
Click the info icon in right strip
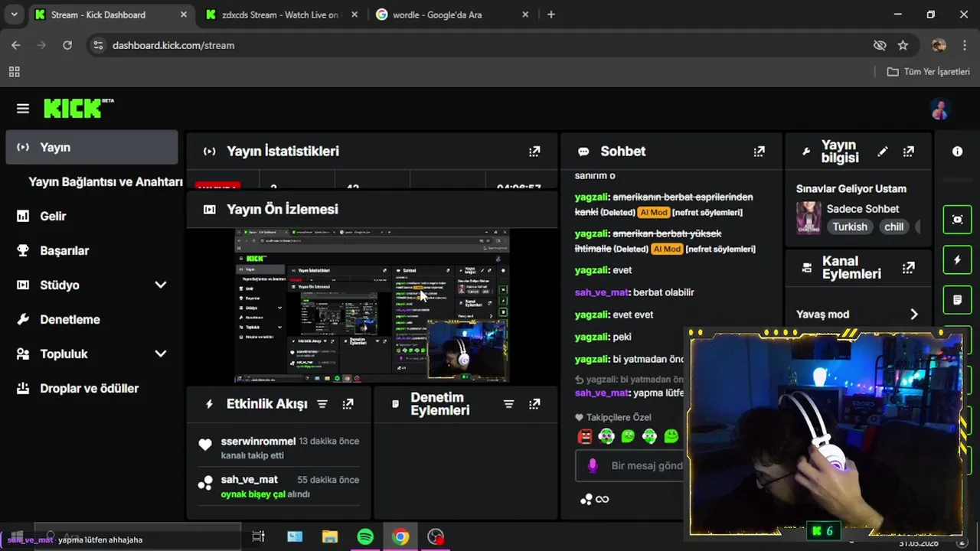(x=957, y=152)
